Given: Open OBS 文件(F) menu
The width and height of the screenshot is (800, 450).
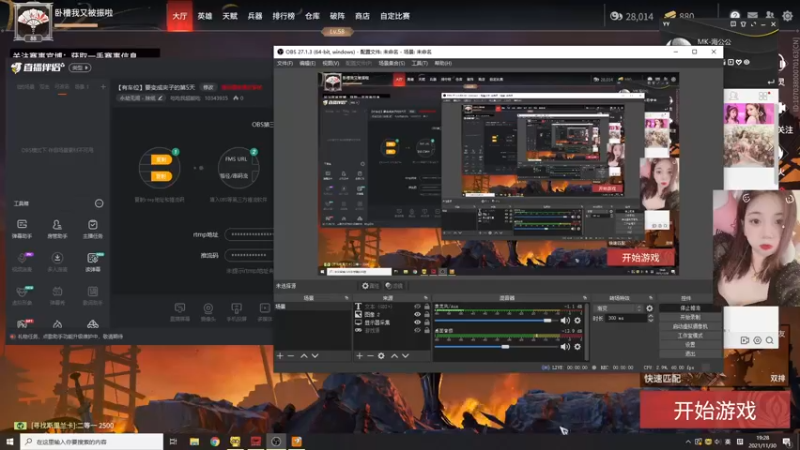Looking at the screenshot, I should pyautogui.click(x=285, y=63).
